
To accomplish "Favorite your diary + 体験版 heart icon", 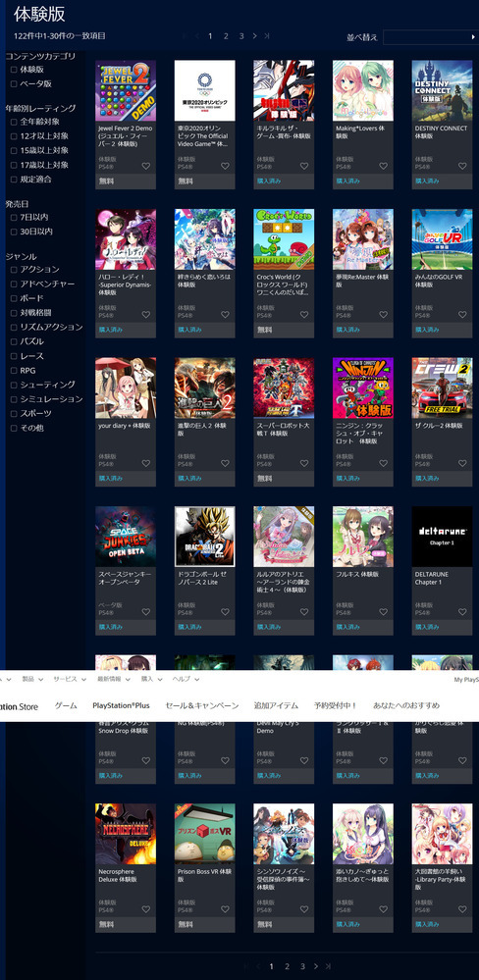I will (x=145, y=464).
